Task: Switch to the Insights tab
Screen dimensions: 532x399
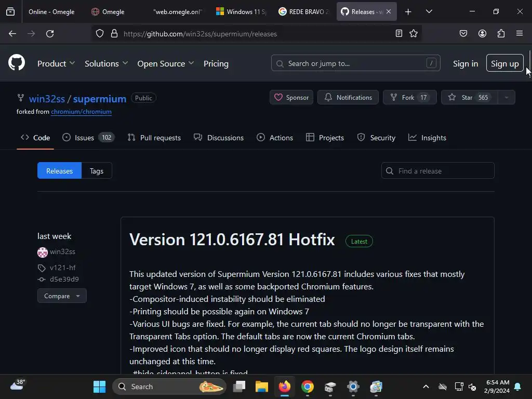Action: click(x=427, y=138)
